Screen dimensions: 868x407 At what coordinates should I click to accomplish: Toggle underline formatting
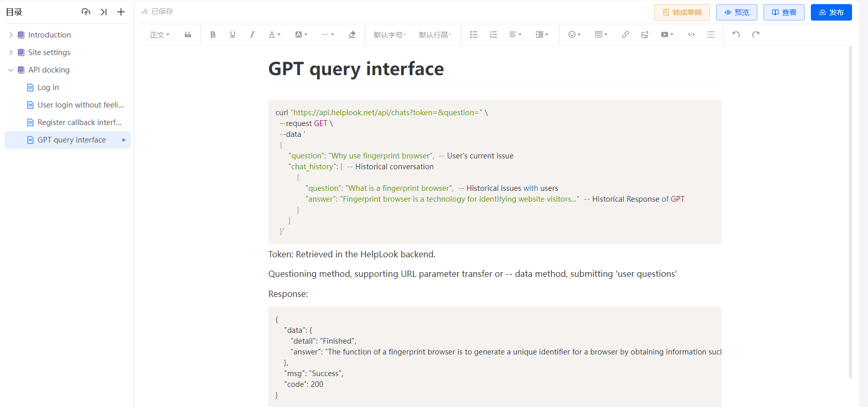point(232,34)
